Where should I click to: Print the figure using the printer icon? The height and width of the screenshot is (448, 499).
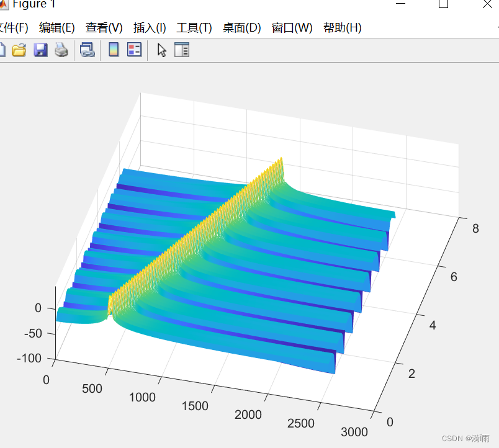[61, 50]
